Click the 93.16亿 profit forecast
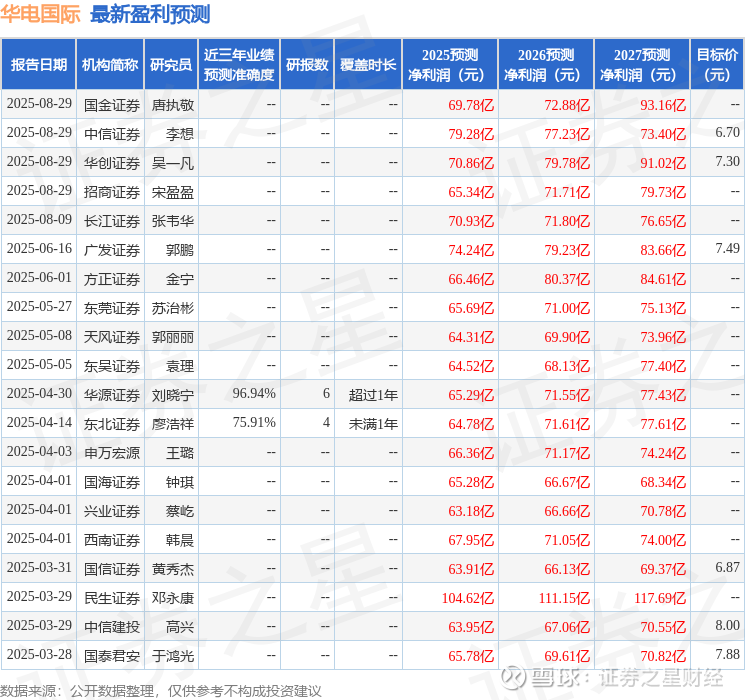The width and height of the screenshot is (745, 700). point(663,105)
